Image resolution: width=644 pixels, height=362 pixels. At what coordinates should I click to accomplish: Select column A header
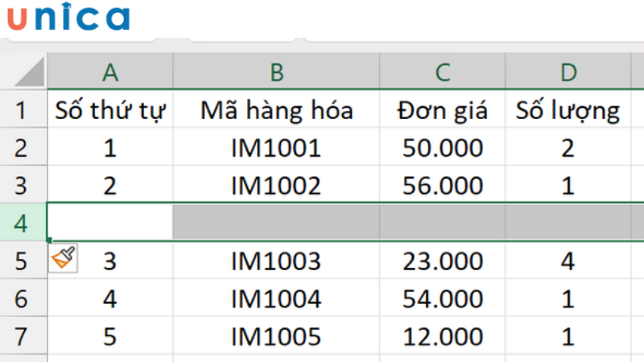tap(110, 72)
